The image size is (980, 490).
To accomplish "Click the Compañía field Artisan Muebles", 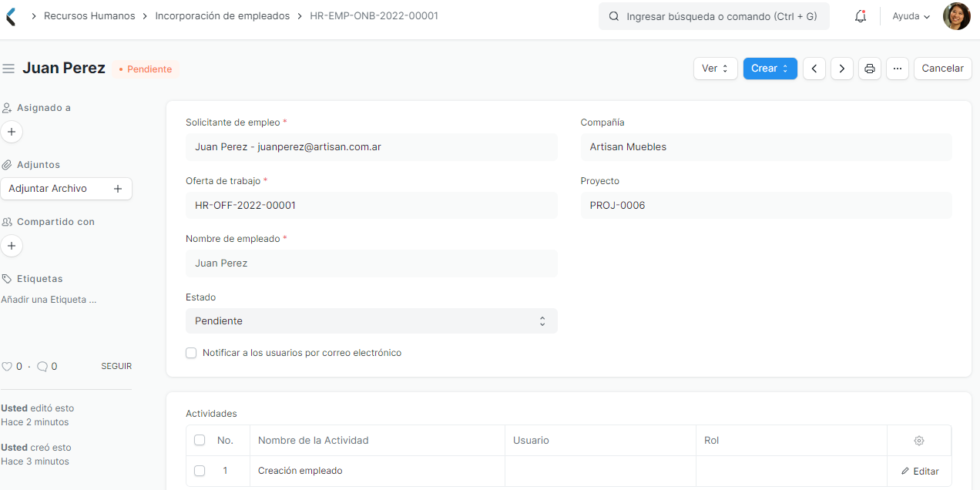I will click(767, 147).
